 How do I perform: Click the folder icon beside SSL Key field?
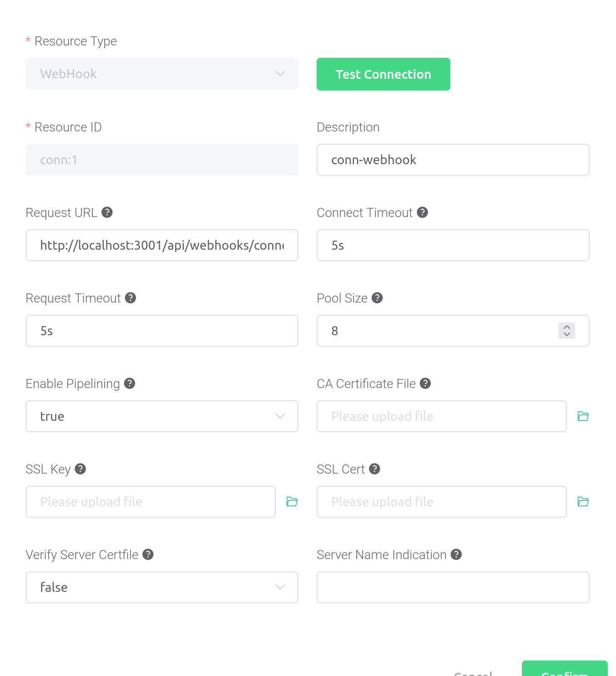click(x=292, y=501)
